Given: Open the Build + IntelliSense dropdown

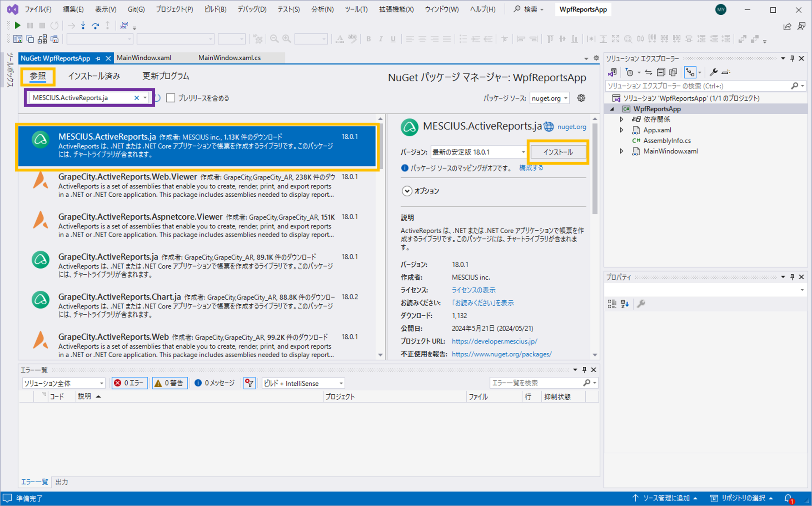Looking at the screenshot, I should pos(303,383).
